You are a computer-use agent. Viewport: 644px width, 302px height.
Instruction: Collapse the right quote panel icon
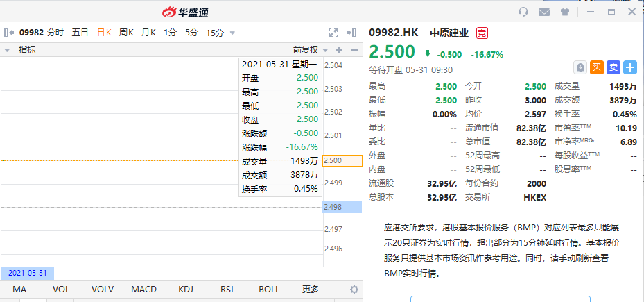click(351, 33)
